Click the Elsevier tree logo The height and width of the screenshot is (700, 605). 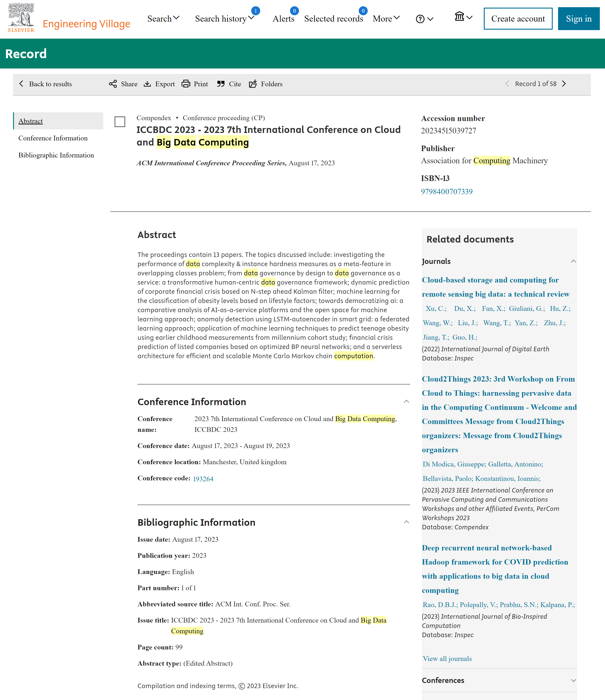(x=21, y=18)
